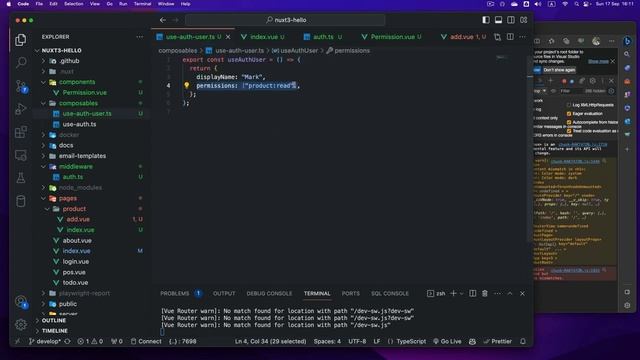Open the PROBLEMS panel tab

175,293
